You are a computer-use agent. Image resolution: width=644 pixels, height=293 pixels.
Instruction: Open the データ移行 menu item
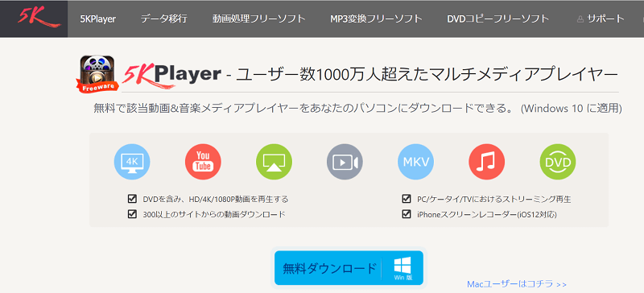tap(164, 19)
